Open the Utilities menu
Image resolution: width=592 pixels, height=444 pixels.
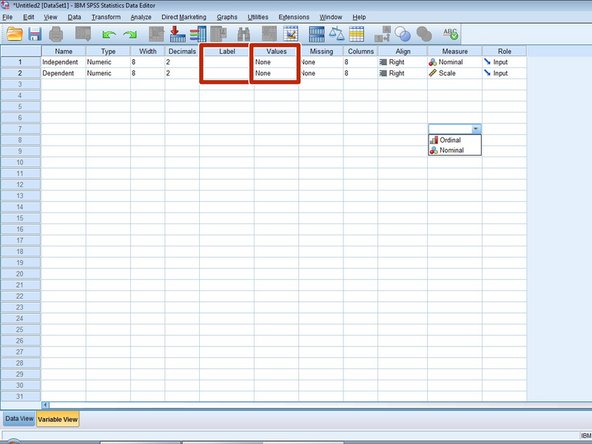[x=258, y=17]
